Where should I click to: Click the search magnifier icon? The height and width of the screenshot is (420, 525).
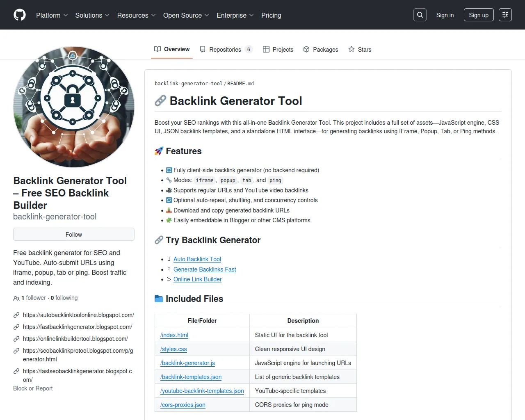(420, 15)
